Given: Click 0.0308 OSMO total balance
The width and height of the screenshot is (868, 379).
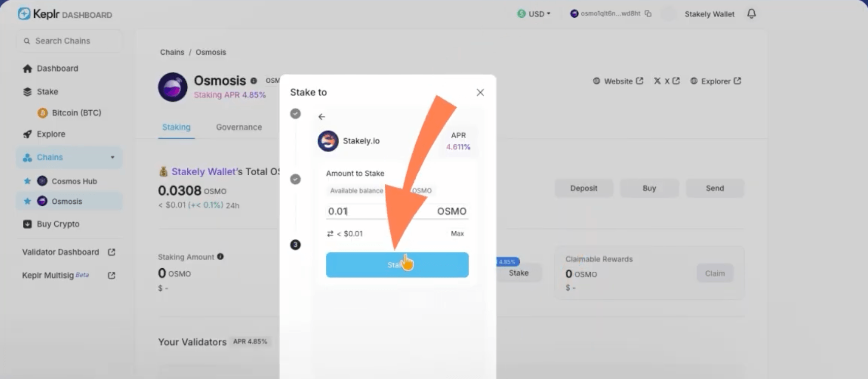Looking at the screenshot, I should point(192,191).
